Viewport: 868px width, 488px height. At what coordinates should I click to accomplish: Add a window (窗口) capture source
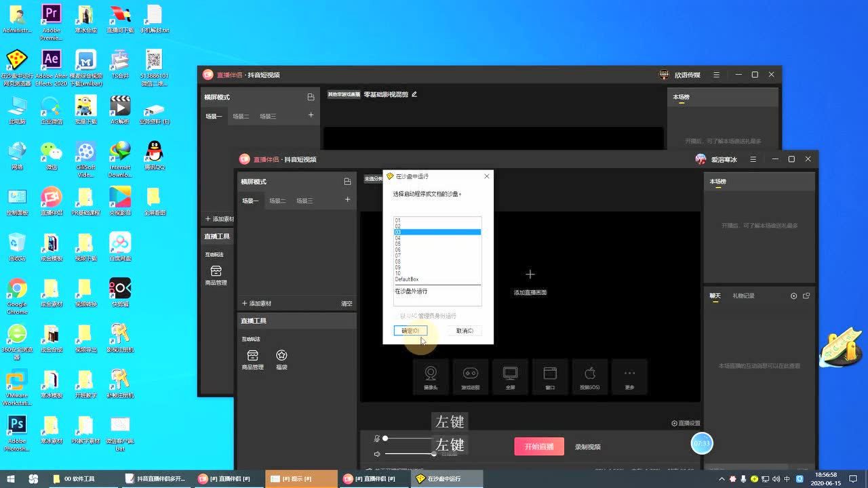[550, 377]
